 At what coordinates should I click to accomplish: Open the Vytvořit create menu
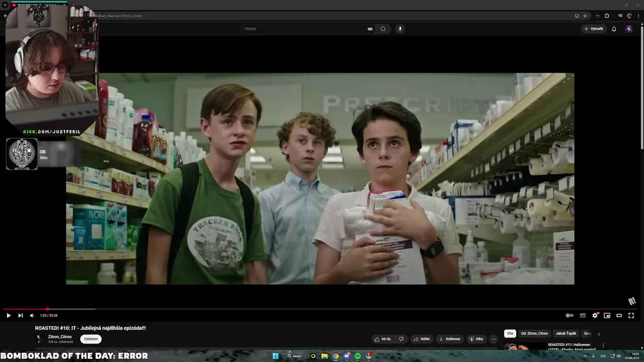point(593,29)
